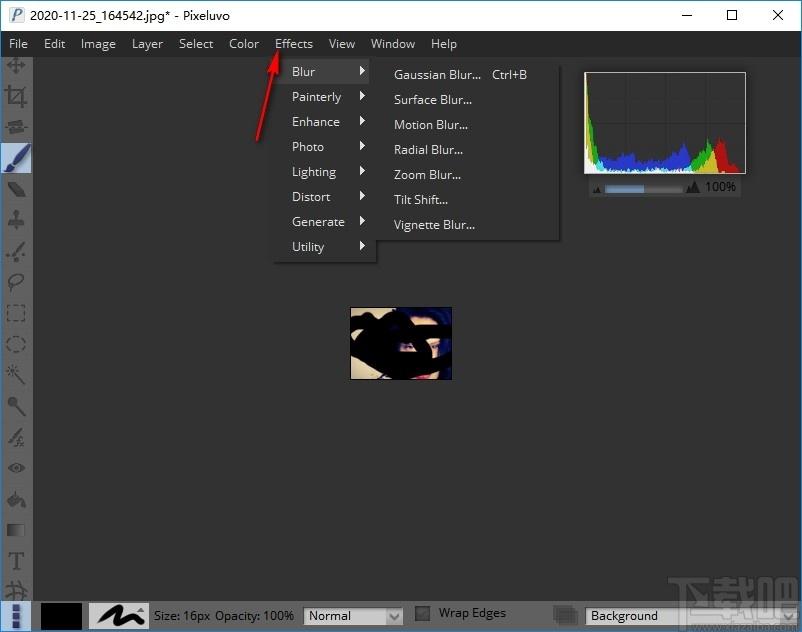
Task: Expand the Lighting submenu
Action: click(x=324, y=172)
